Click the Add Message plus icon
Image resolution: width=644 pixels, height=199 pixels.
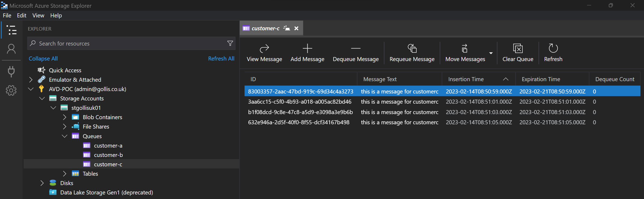pyautogui.click(x=307, y=48)
